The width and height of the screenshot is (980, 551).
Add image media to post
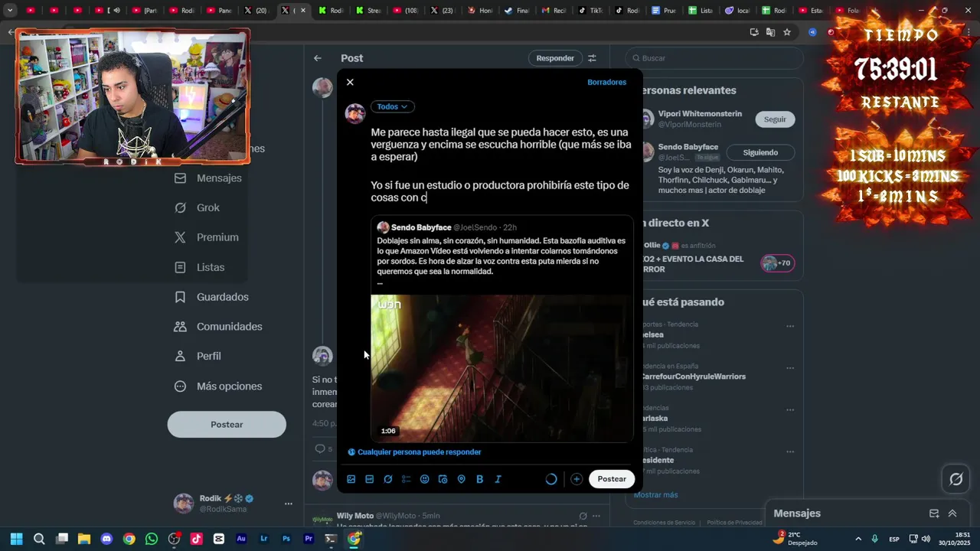[351, 479]
